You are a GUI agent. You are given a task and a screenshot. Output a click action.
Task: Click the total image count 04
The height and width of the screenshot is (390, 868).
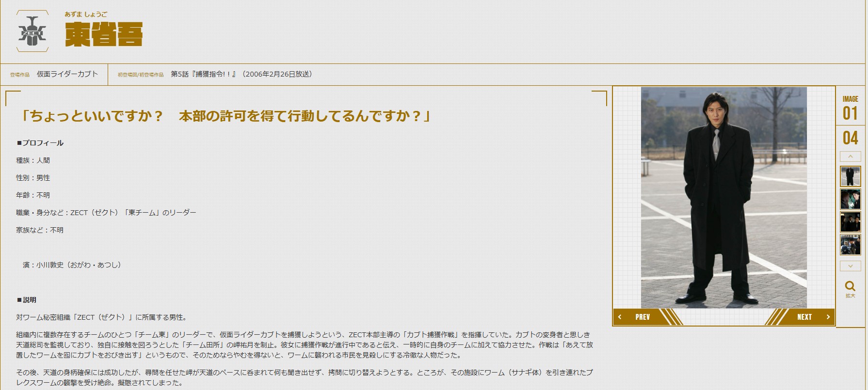coord(850,138)
